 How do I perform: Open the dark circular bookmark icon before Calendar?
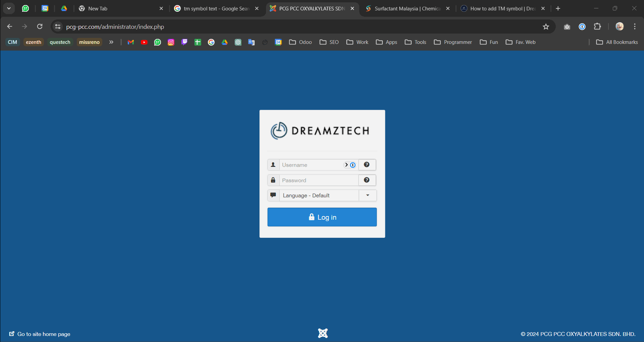[x=265, y=42]
